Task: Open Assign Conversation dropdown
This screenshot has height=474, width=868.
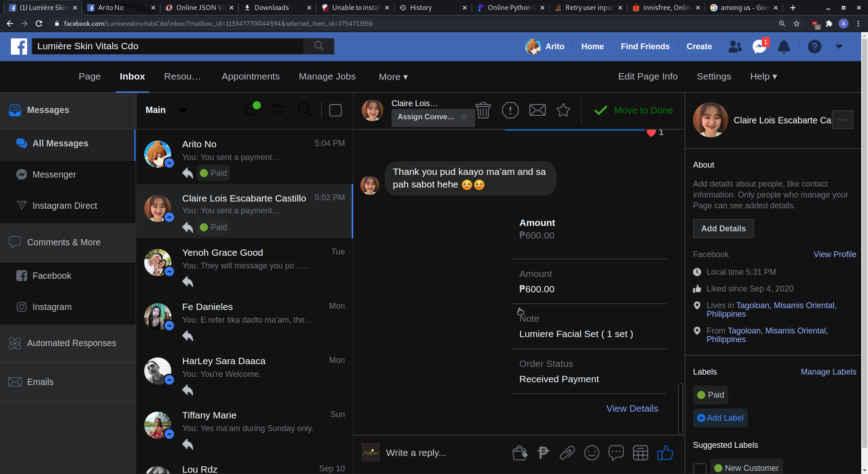Action: (433, 117)
